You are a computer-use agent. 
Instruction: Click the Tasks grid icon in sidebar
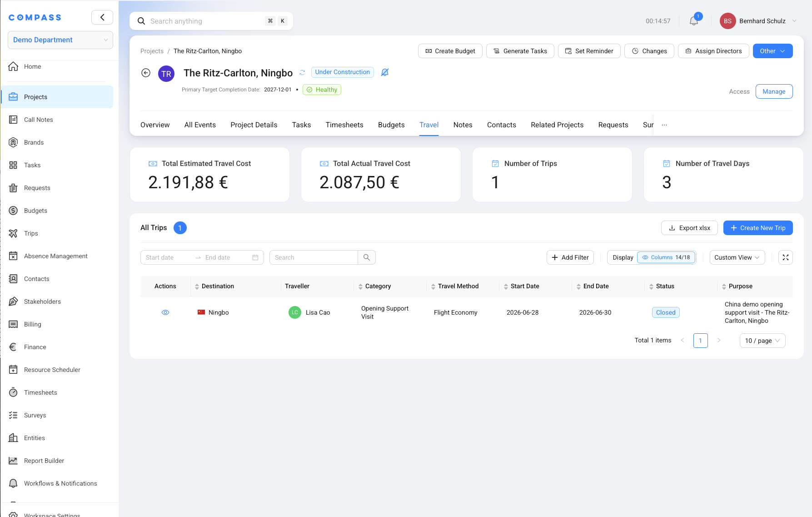[x=13, y=165]
